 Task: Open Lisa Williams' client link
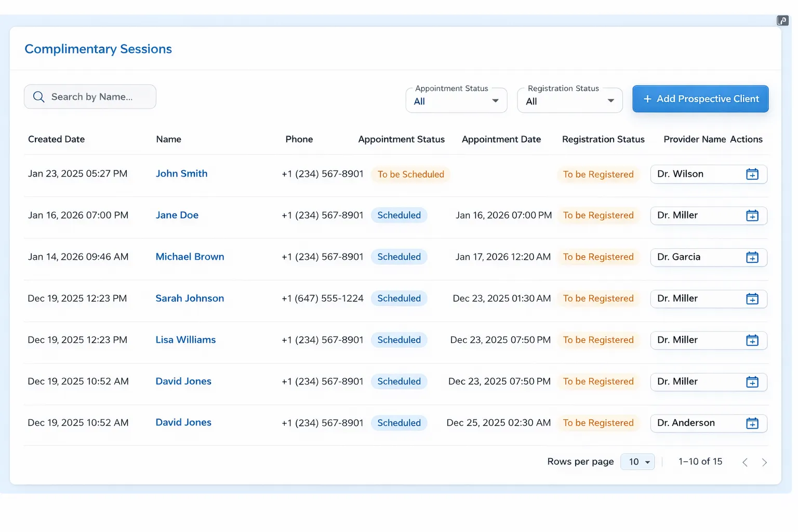coord(185,340)
